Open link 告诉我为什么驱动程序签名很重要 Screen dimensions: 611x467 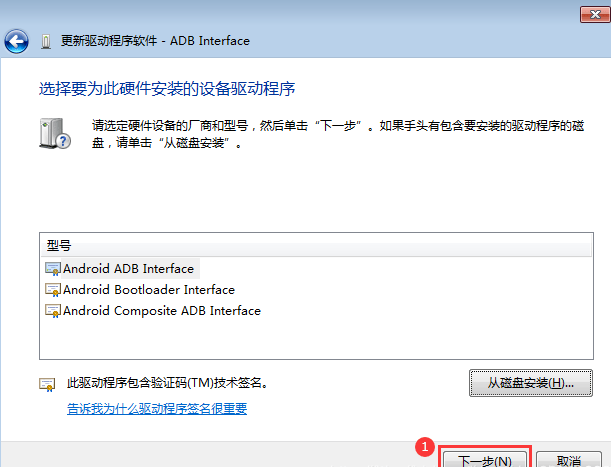pos(157,409)
